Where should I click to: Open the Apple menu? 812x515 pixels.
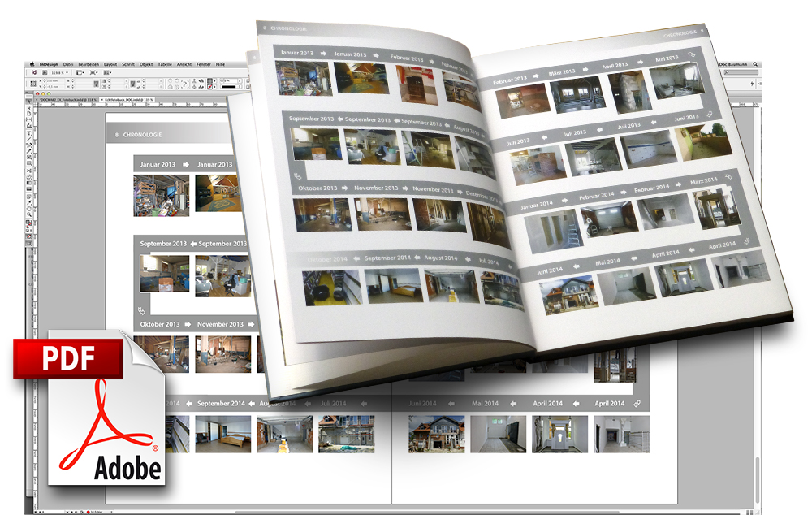tap(32, 64)
